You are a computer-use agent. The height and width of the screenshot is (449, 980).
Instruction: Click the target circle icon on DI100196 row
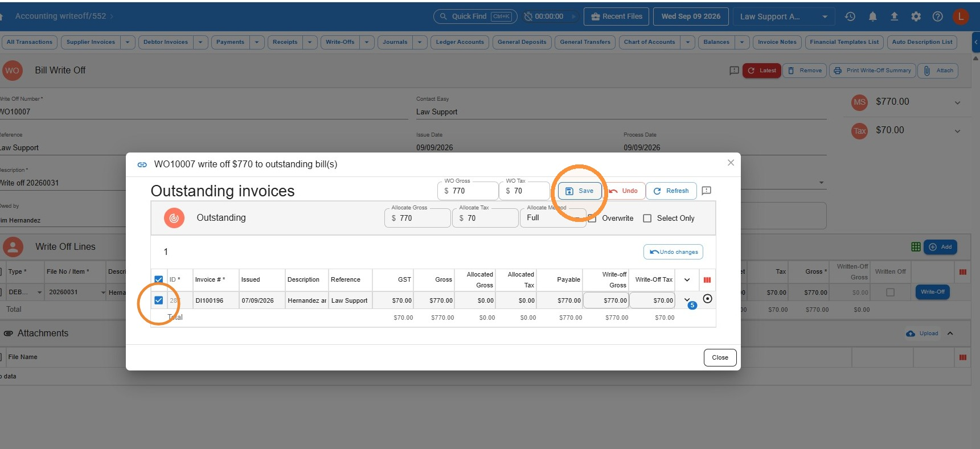(x=707, y=299)
